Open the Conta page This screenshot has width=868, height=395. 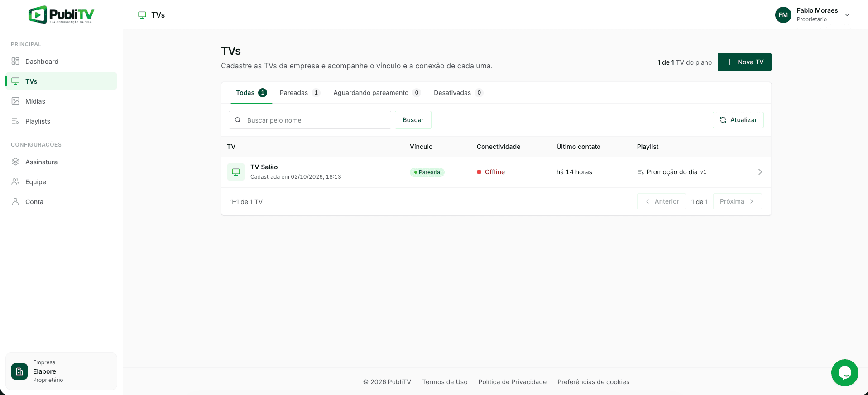61,202
